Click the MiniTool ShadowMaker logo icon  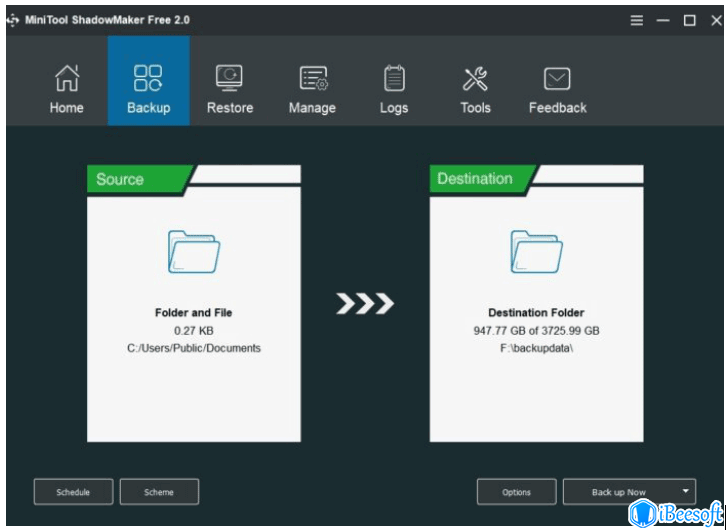point(13,20)
